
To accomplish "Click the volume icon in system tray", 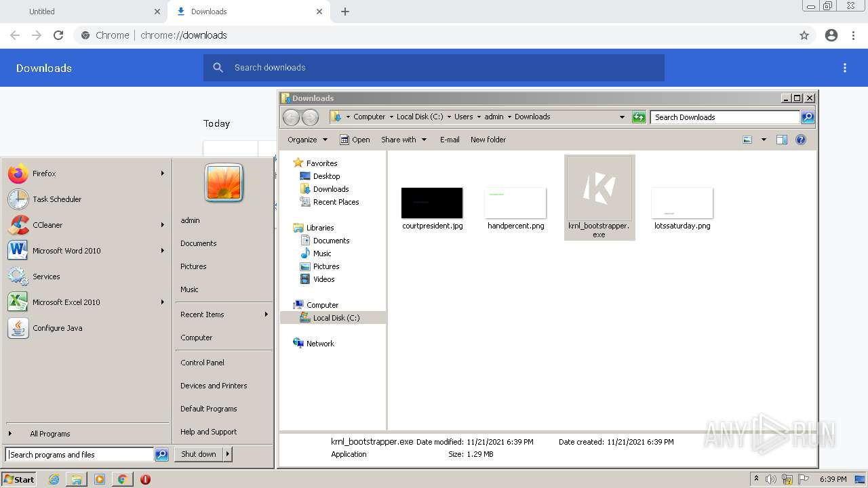I will pyautogui.click(x=771, y=479).
